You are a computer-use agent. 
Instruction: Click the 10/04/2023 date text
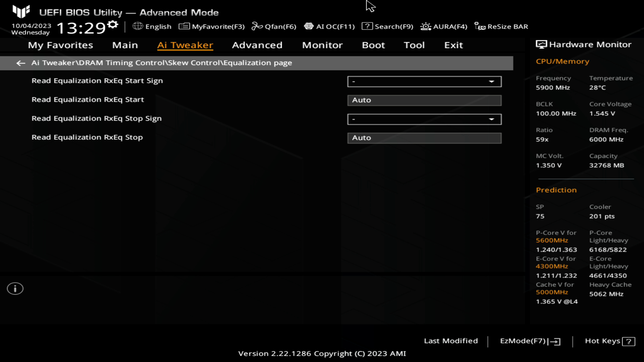(x=31, y=26)
